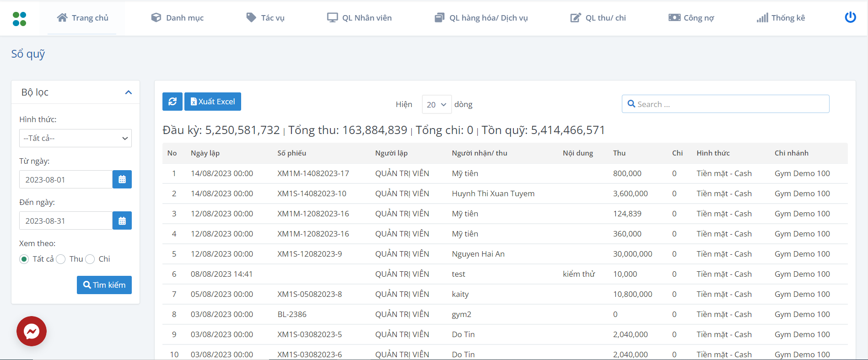Click the magnifier icon in the search box
The height and width of the screenshot is (360, 868).
[x=631, y=104]
